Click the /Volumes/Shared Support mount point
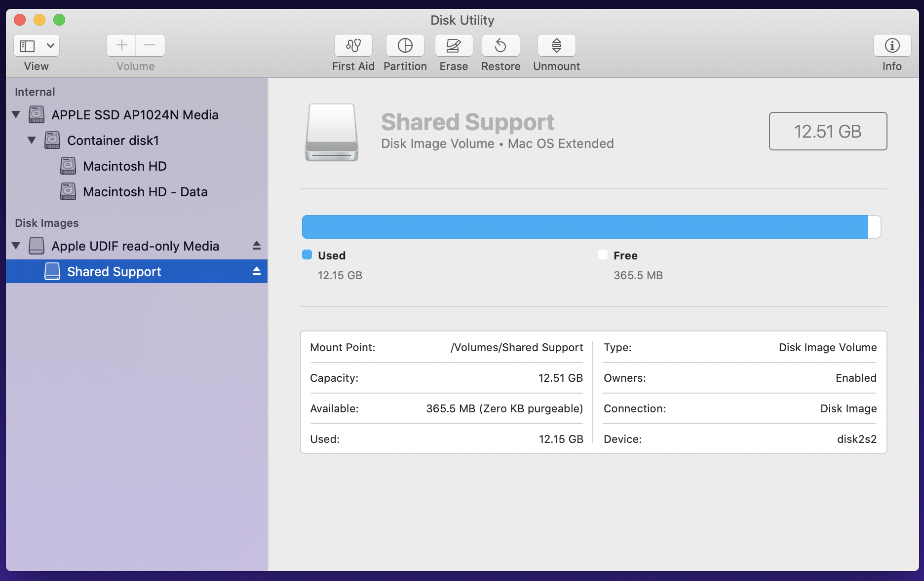Screen dimensions: 924x581 point(517,347)
